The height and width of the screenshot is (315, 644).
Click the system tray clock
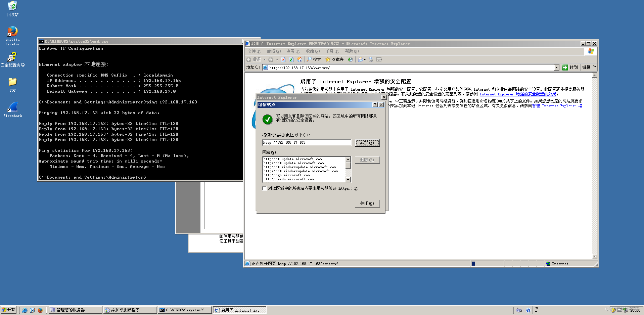click(635, 310)
